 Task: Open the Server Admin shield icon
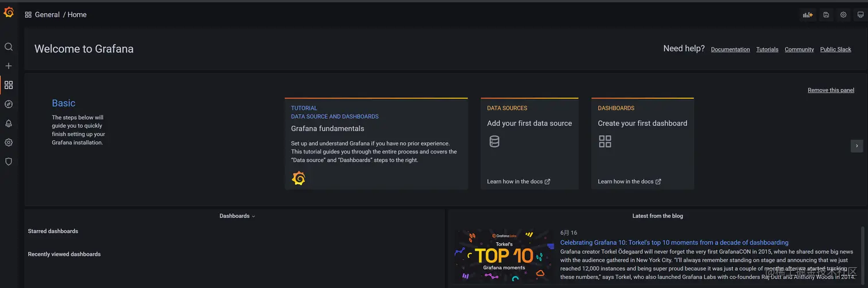coord(9,162)
